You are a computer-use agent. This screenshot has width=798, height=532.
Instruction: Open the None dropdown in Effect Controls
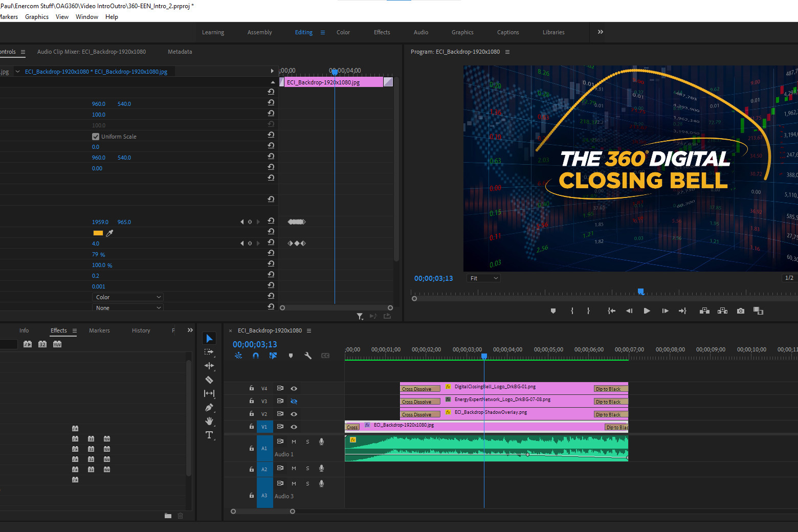click(128, 308)
